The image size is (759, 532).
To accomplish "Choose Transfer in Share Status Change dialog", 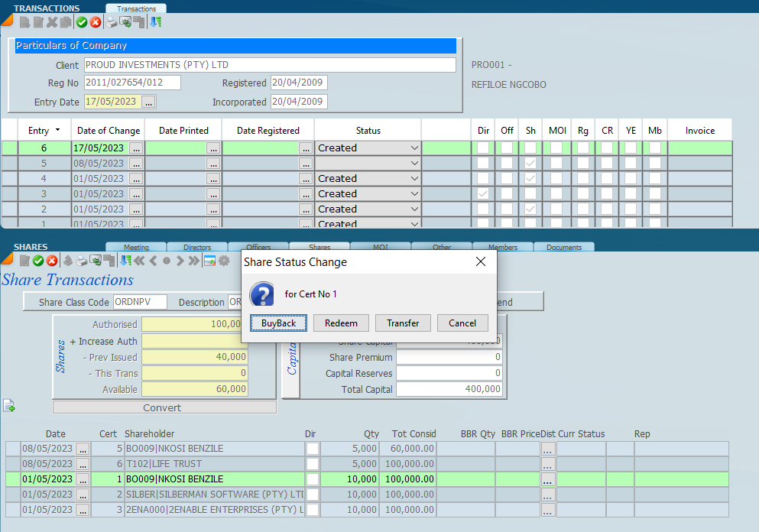I will [x=403, y=323].
